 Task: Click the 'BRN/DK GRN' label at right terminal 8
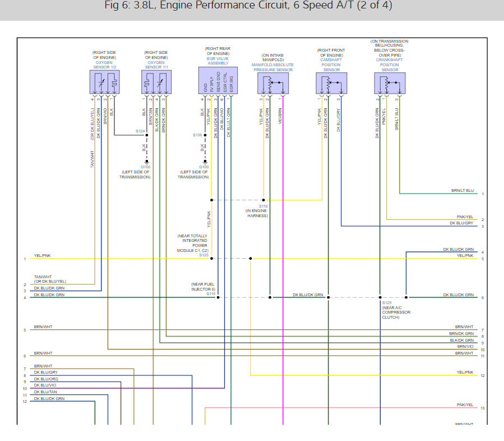click(461, 334)
